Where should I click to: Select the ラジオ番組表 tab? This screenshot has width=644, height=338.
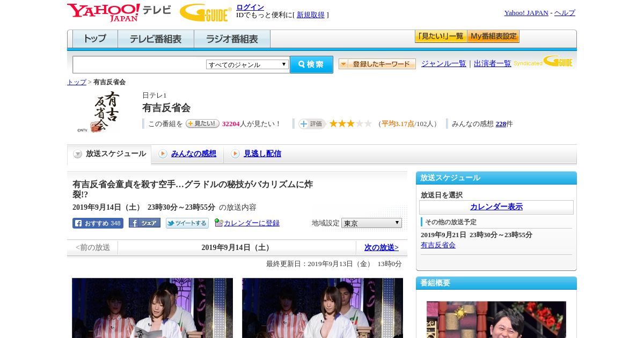click(232, 39)
